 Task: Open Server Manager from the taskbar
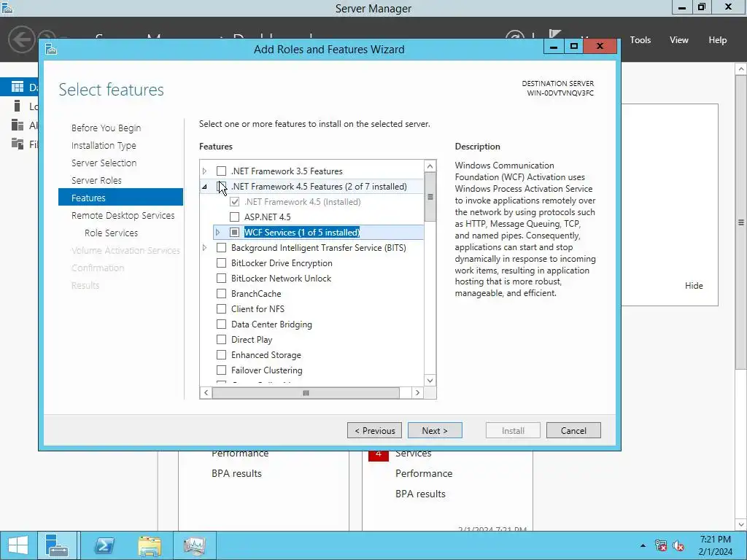click(57, 545)
